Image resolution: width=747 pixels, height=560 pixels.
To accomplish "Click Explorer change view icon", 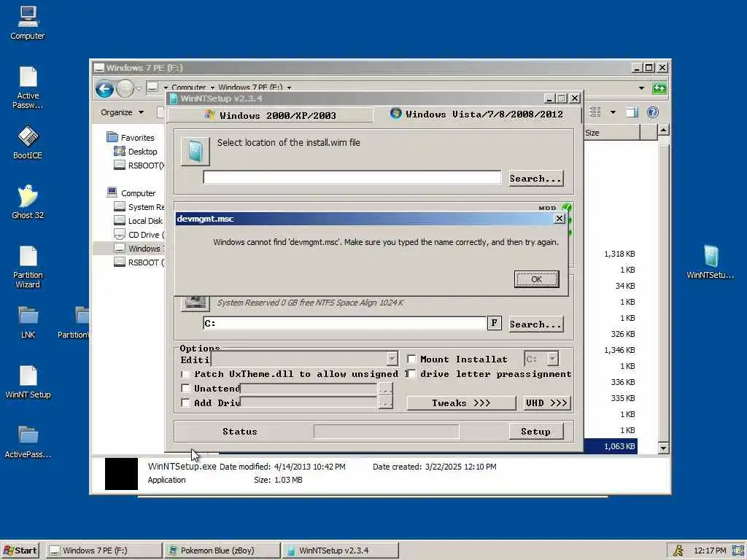I will pos(595,112).
